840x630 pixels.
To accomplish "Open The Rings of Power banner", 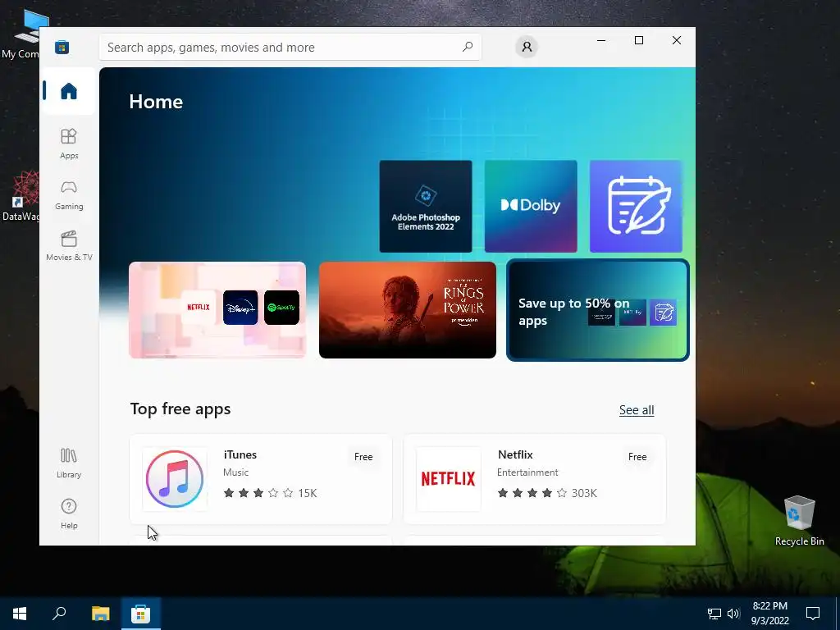I will pyautogui.click(x=407, y=309).
